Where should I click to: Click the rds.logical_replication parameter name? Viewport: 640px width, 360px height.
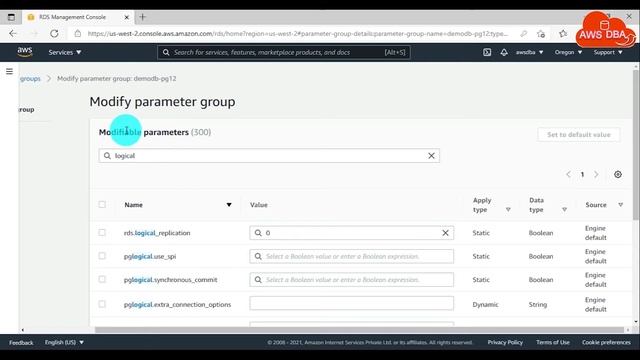point(157,233)
